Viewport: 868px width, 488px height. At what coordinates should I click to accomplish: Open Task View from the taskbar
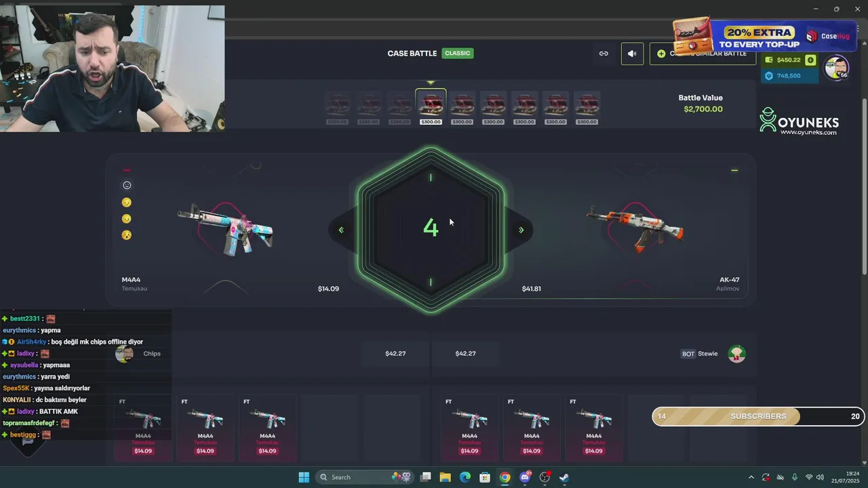click(426, 477)
